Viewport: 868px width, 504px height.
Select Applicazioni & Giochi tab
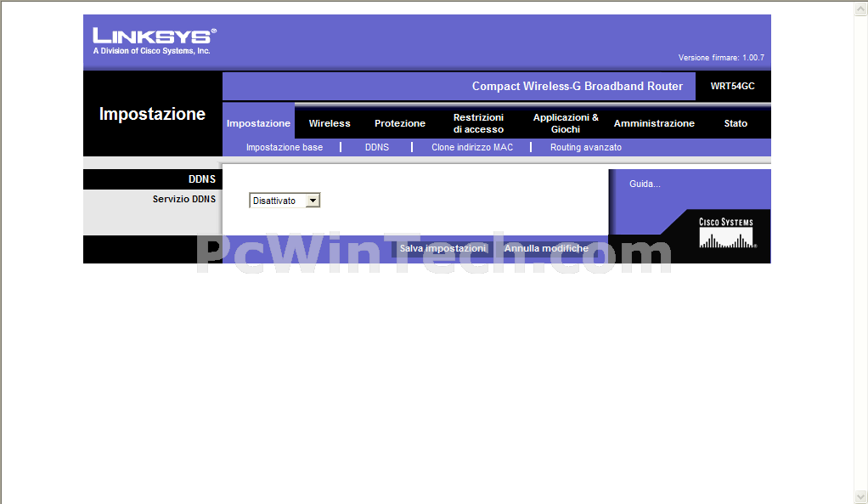click(566, 123)
